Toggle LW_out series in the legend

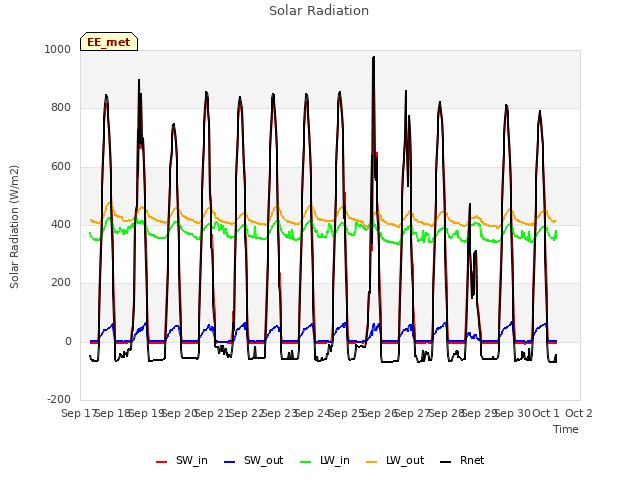click(395, 460)
